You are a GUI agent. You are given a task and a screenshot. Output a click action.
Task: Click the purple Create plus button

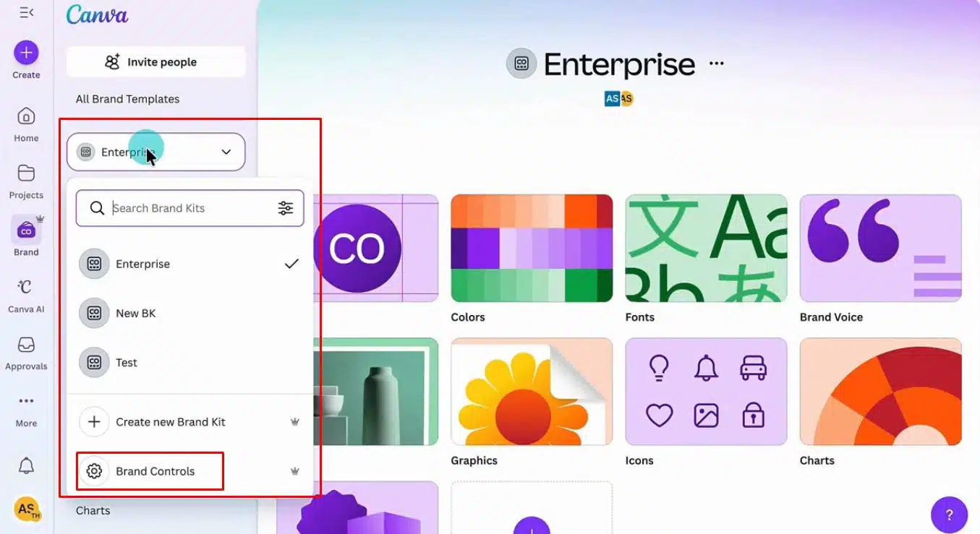pos(26,53)
